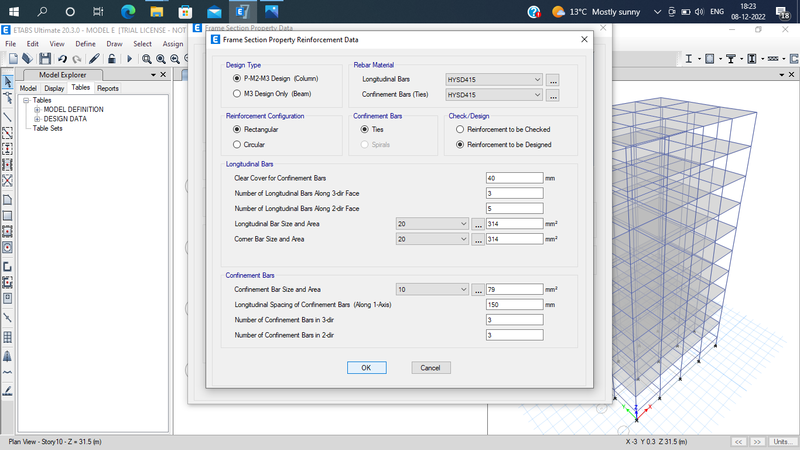Select P-M2-M3 Design (Column) option
This screenshot has height=450, width=800.
click(276, 79)
